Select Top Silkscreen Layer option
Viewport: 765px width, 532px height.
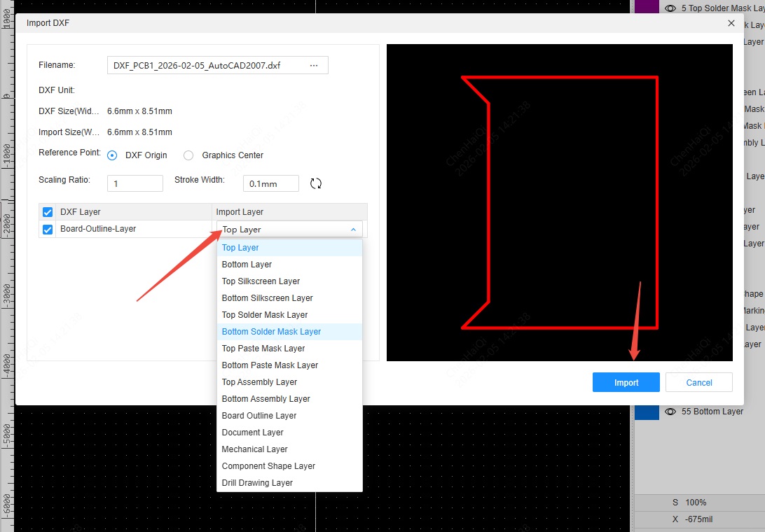(x=261, y=281)
